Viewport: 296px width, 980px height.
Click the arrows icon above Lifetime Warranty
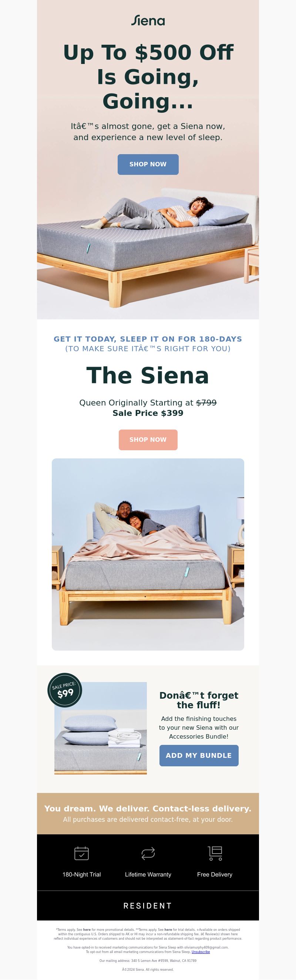(x=148, y=853)
